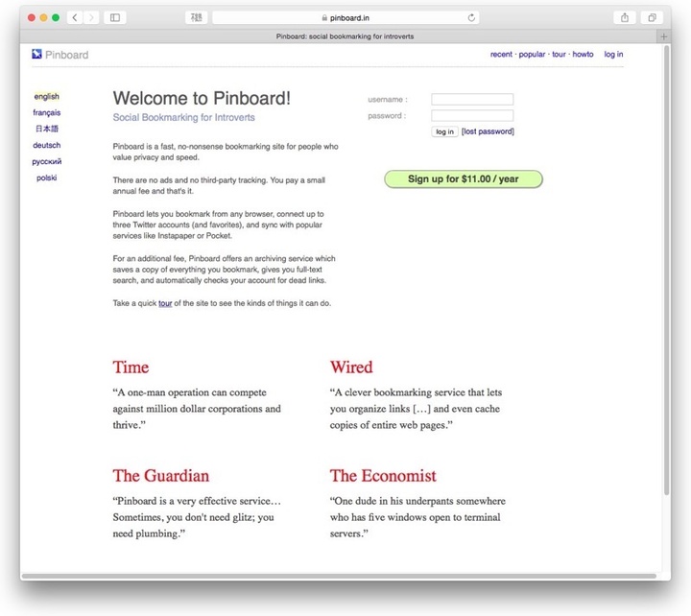Viewport: 691px width, 616px height.
Task: Open the 'popular' navigation link
Action: (532, 55)
